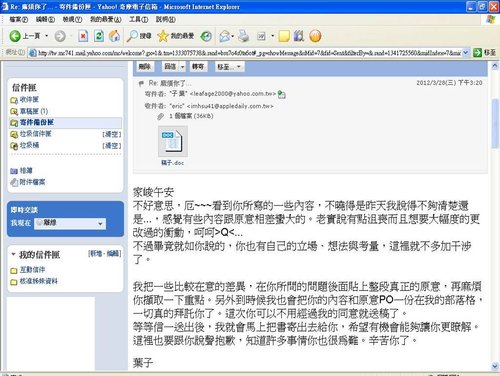Open the 檢視(V) menu

click(x=72, y=19)
